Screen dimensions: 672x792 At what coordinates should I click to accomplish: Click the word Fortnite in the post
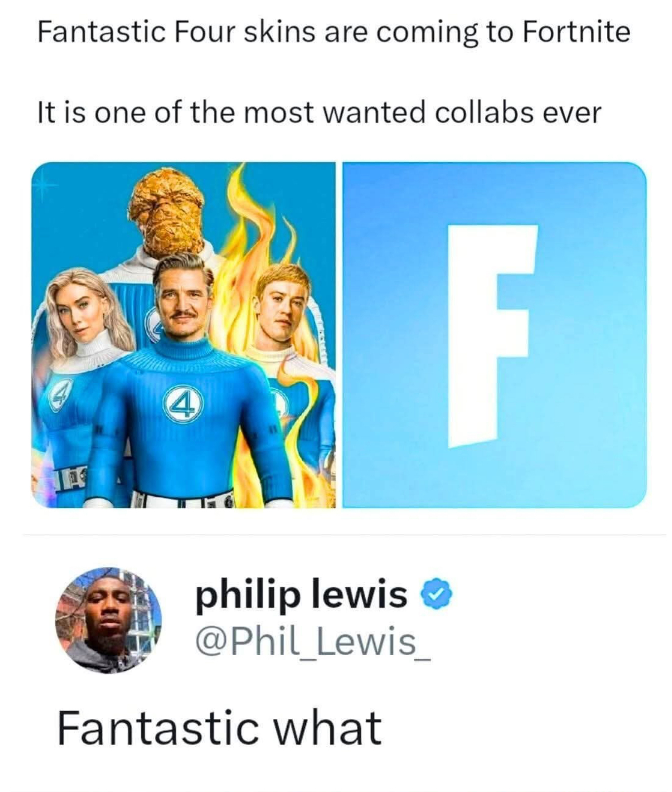tap(576, 32)
